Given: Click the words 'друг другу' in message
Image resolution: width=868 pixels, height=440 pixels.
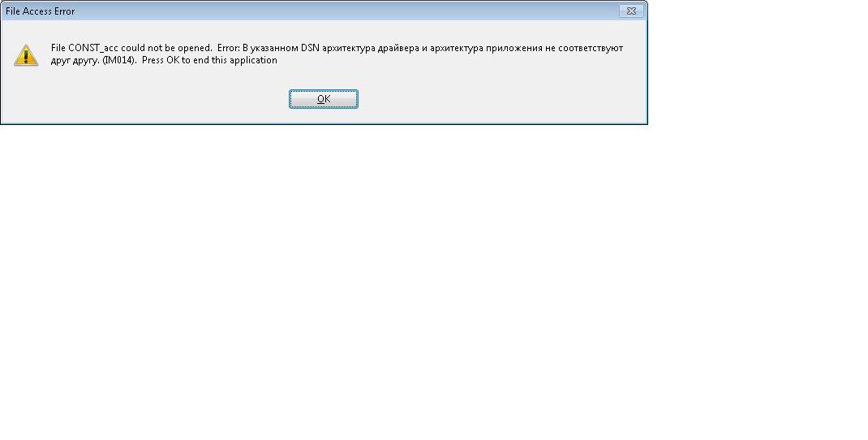Looking at the screenshot, I should (x=75, y=60).
